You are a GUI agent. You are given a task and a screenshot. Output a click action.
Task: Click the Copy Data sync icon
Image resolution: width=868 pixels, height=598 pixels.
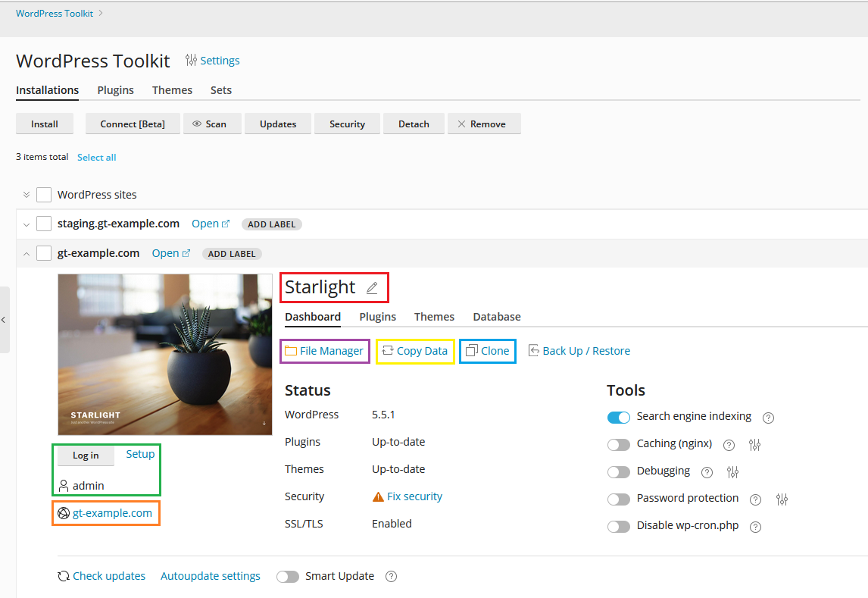point(388,350)
